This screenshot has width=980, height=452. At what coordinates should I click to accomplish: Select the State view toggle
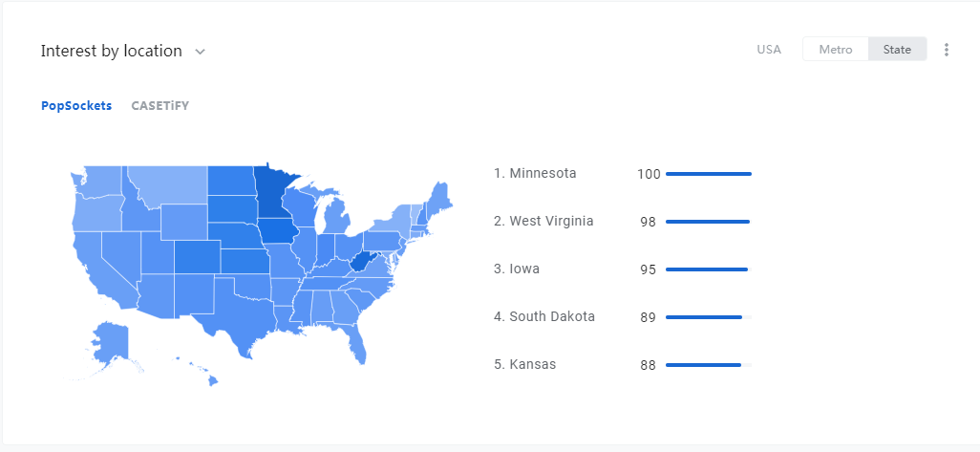tap(897, 50)
